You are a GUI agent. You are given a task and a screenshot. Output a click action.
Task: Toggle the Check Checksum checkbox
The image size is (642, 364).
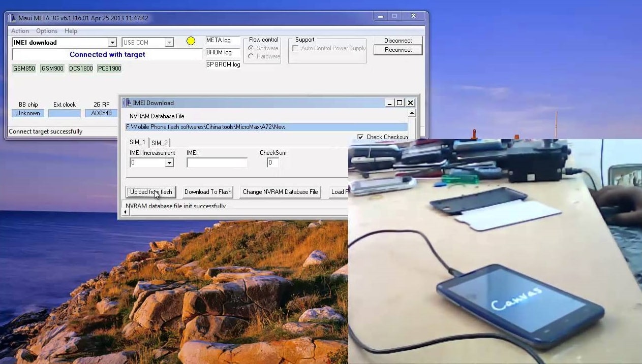tap(360, 137)
